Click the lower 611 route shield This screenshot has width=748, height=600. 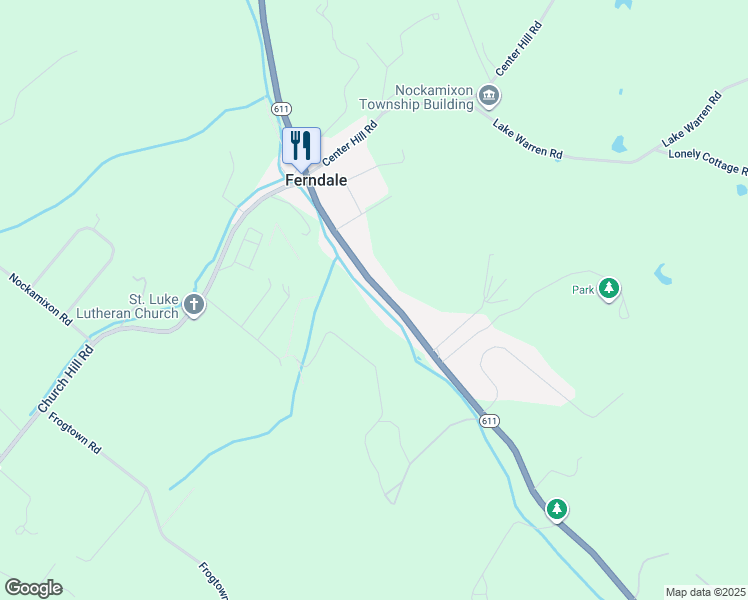tap(489, 421)
